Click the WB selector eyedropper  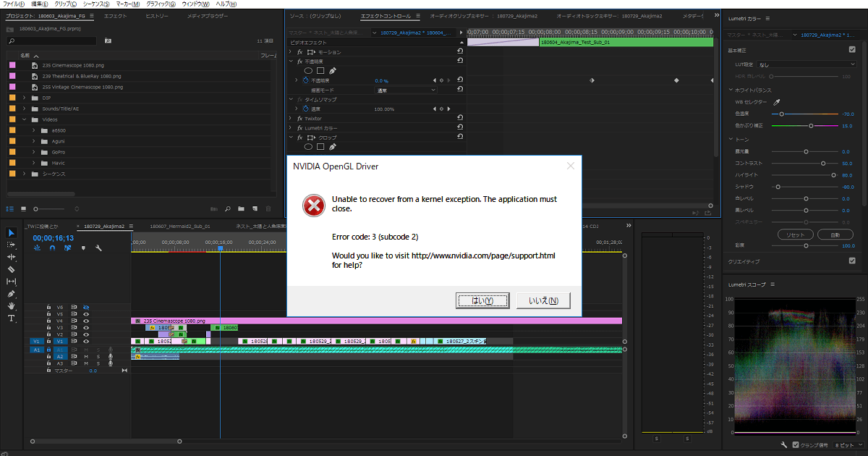[x=777, y=102]
